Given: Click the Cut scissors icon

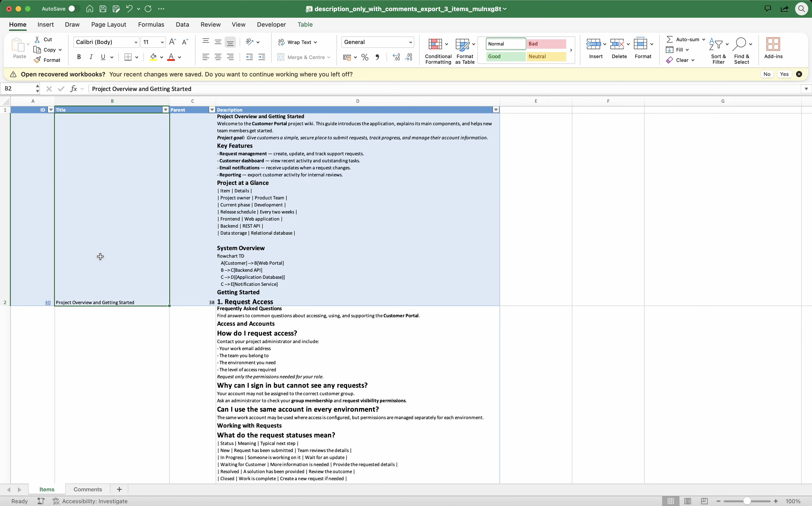Looking at the screenshot, I should [37, 39].
